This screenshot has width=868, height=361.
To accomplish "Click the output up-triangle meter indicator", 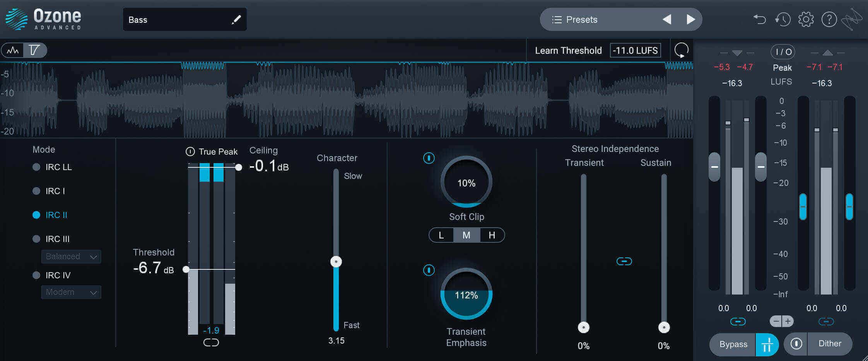I will coord(827,53).
